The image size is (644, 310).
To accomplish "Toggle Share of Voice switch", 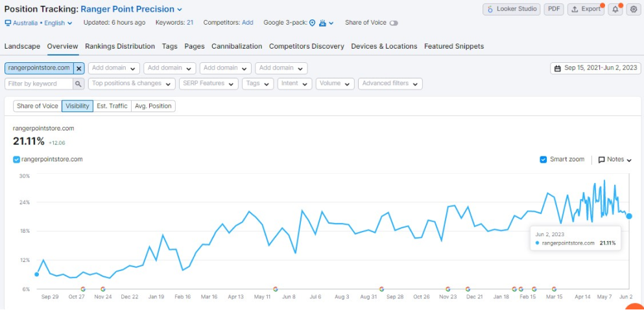I will (x=394, y=23).
